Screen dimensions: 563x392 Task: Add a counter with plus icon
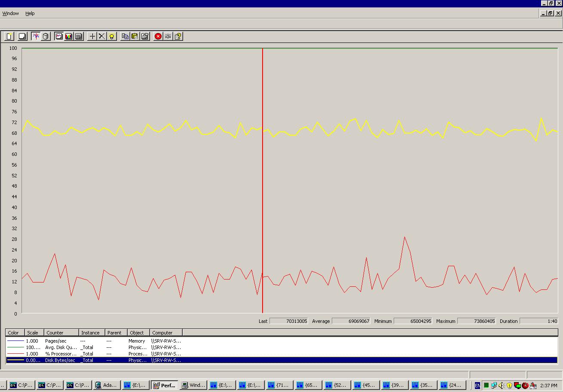[x=92, y=36]
